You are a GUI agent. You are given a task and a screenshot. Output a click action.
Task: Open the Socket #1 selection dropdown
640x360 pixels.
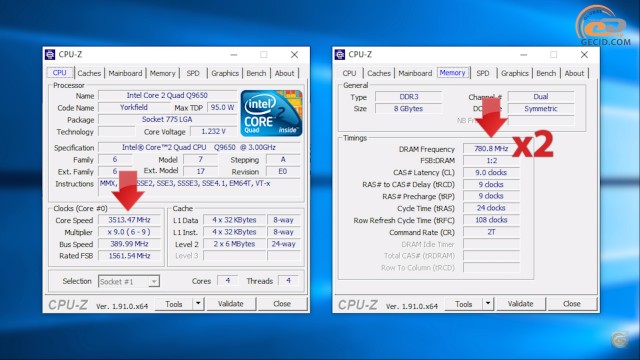tap(129, 281)
